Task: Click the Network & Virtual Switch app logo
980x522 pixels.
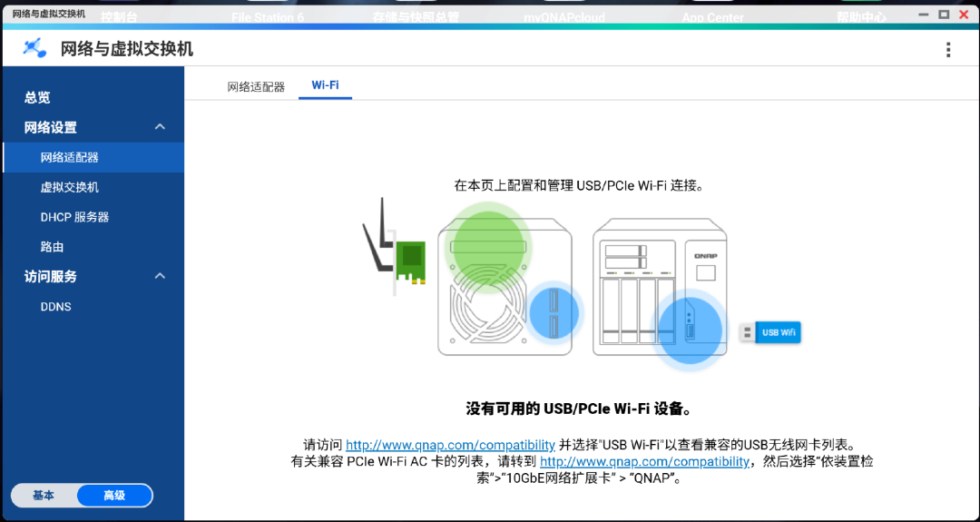Action: pos(34,48)
